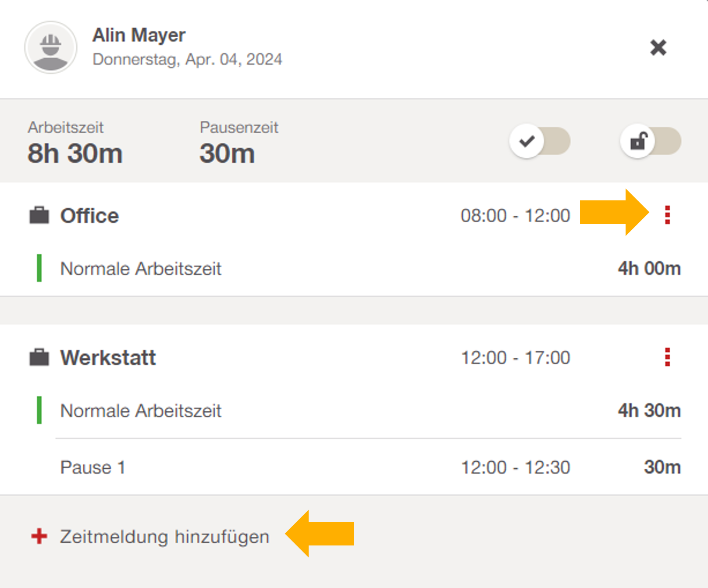
Task: Toggle the approval switch for this day
Action: tap(540, 141)
